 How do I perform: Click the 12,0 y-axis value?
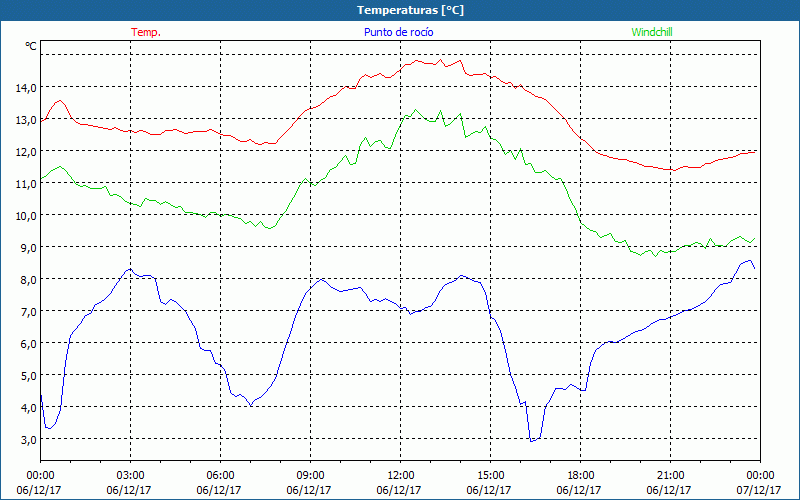pyautogui.click(x=26, y=152)
